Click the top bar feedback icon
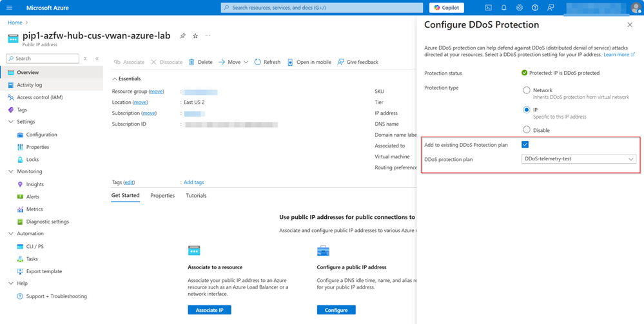The width and height of the screenshot is (644, 324). point(551,8)
